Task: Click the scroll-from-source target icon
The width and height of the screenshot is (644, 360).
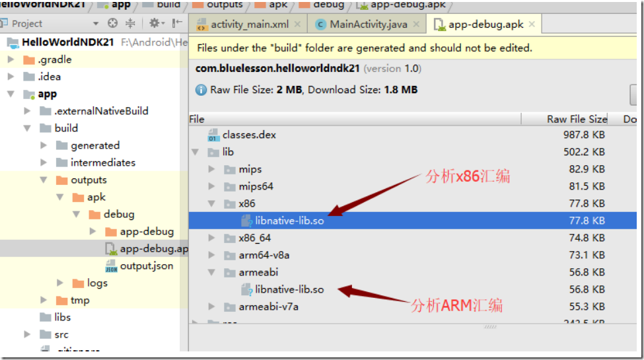Action: point(112,23)
